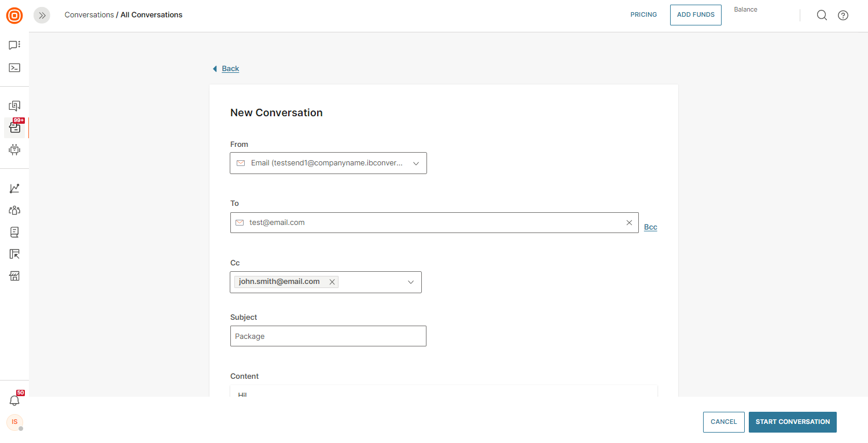Click the Bcc link

pyautogui.click(x=650, y=227)
